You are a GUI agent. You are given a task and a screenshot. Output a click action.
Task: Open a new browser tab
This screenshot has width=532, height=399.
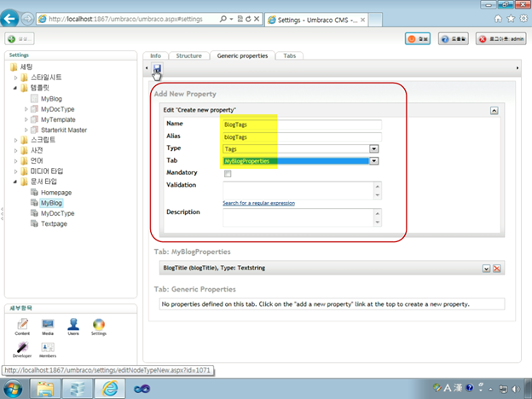coord(375,20)
